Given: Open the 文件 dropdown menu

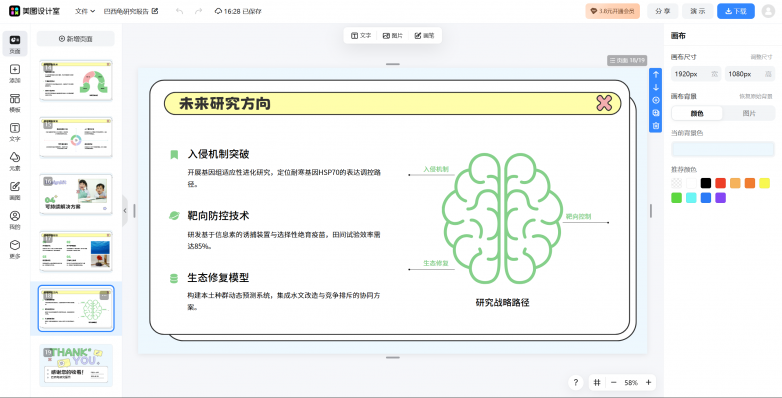Looking at the screenshot, I should (85, 11).
